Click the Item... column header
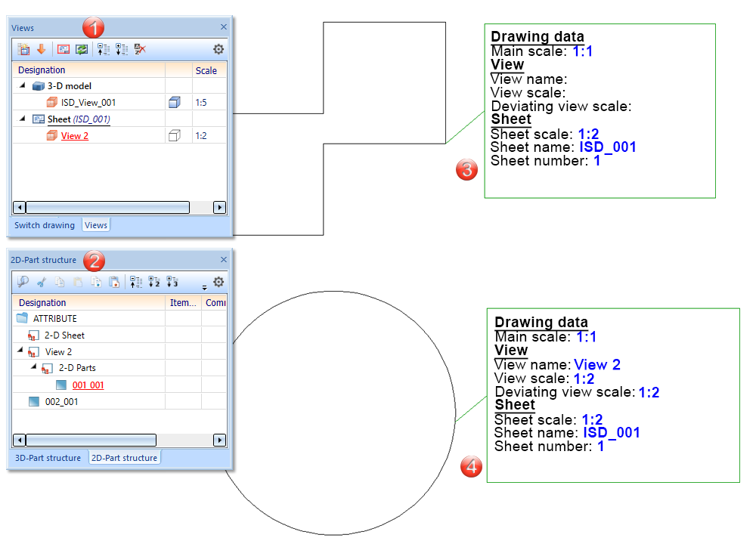The height and width of the screenshot is (541, 756). (x=183, y=302)
